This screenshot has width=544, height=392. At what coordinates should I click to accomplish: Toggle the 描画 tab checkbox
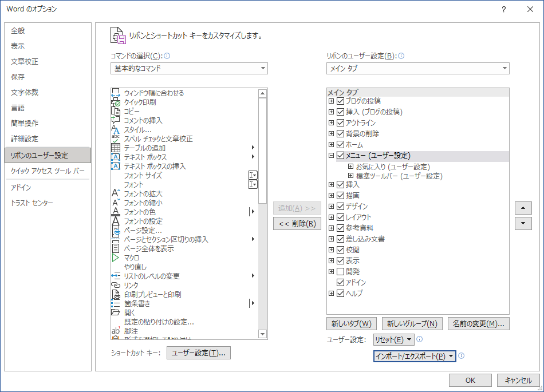pyautogui.click(x=340, y=196)
